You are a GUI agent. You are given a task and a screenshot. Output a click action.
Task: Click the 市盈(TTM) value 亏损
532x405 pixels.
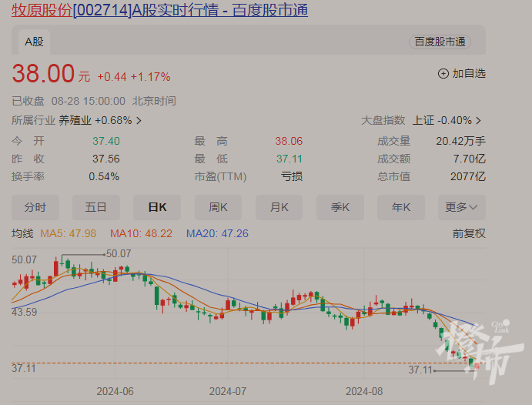(x=292, y=177)
